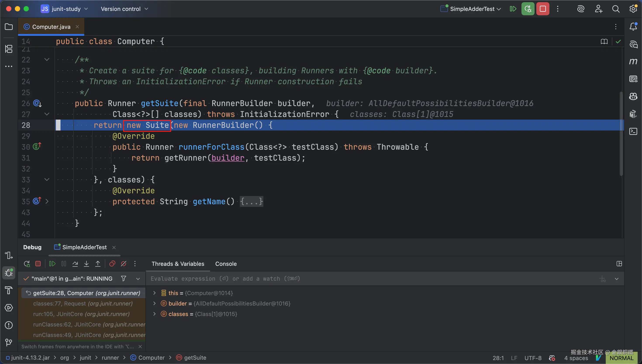The width and height of the screenshot is (642, 364).
Task: Switch to the Console tab
Action: 226,264
